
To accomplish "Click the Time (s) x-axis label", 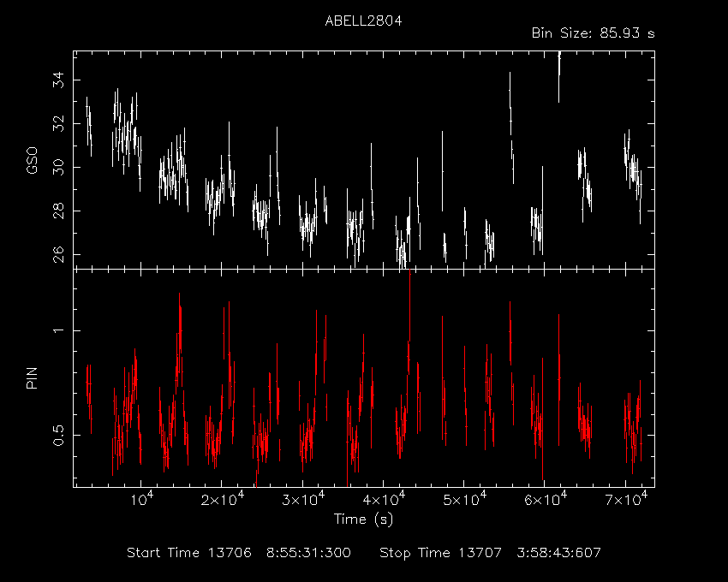I will (363, 519).
